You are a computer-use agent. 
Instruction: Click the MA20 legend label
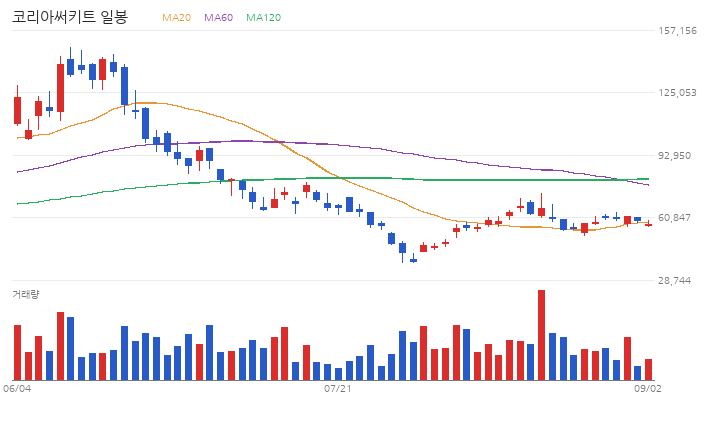point(176,17)
